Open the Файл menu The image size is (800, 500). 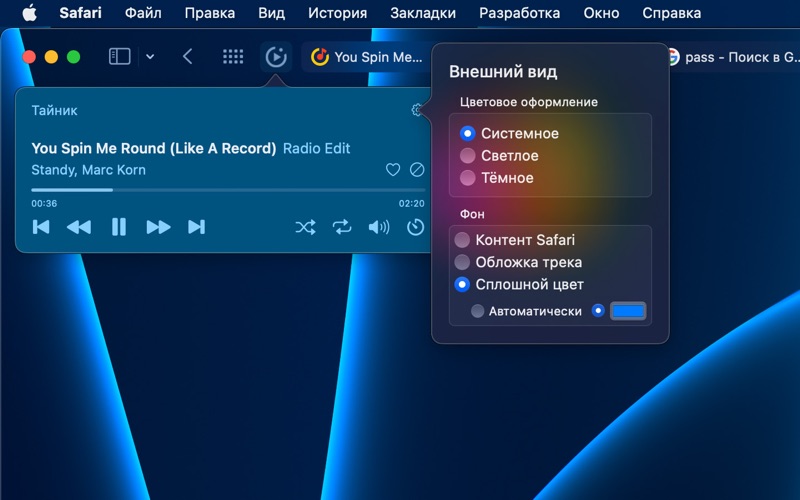(143, 13)
